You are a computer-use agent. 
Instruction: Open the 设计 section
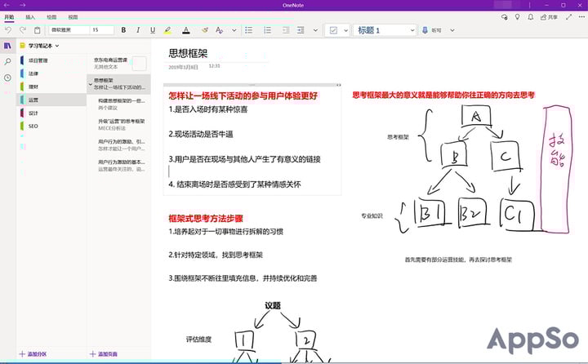click(x=52, y=113)
